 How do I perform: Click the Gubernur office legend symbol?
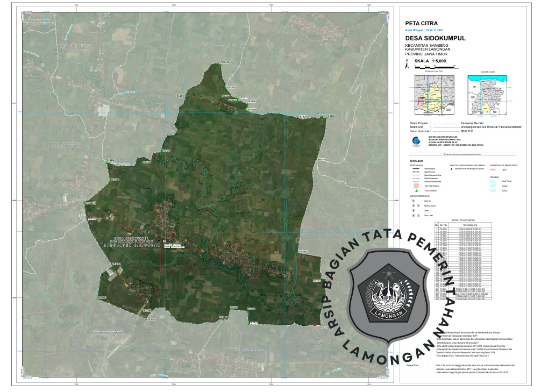tap(413, 201)
